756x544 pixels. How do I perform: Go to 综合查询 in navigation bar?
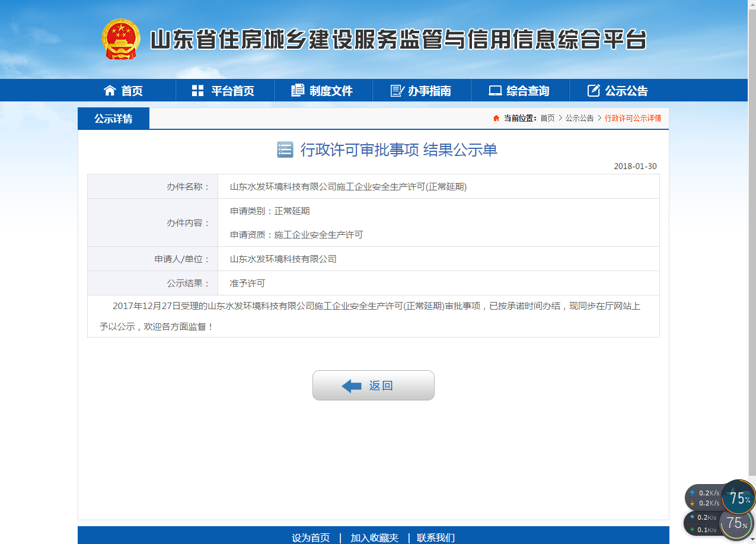(528, 91)
